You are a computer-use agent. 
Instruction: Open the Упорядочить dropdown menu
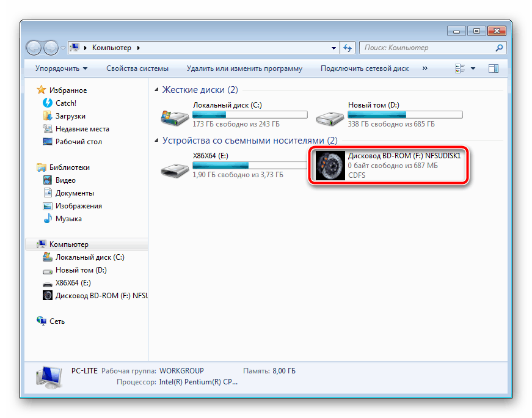(x=61, y=68)
